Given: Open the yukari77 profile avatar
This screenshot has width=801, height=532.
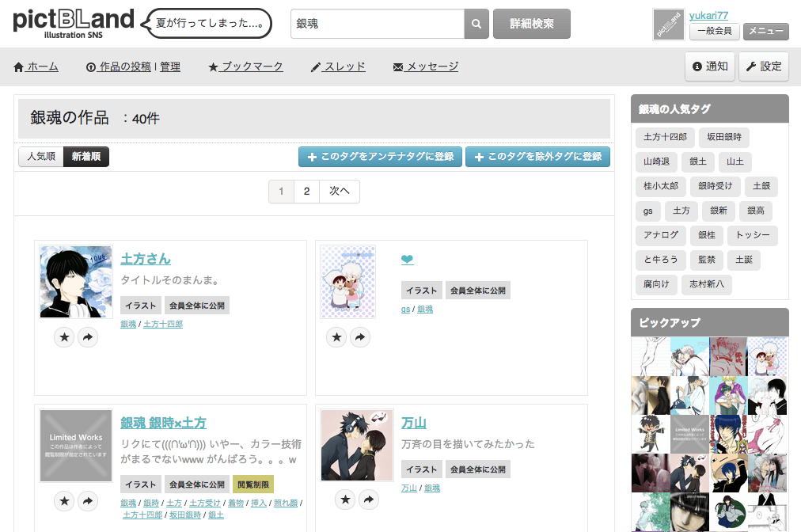Looking at the screenshot, I should tap(669, 25).
